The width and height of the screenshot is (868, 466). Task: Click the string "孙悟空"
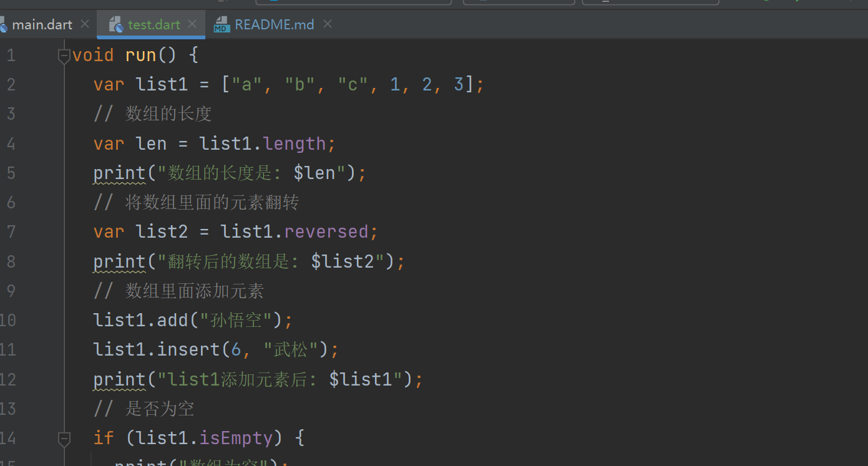236,320
